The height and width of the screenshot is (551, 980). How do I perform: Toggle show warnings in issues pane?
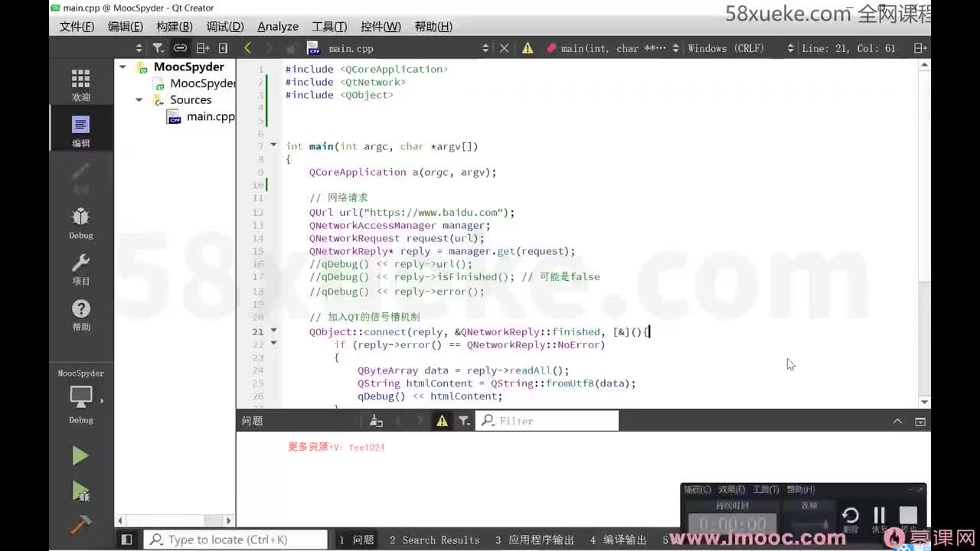click(x=442, y=421)
